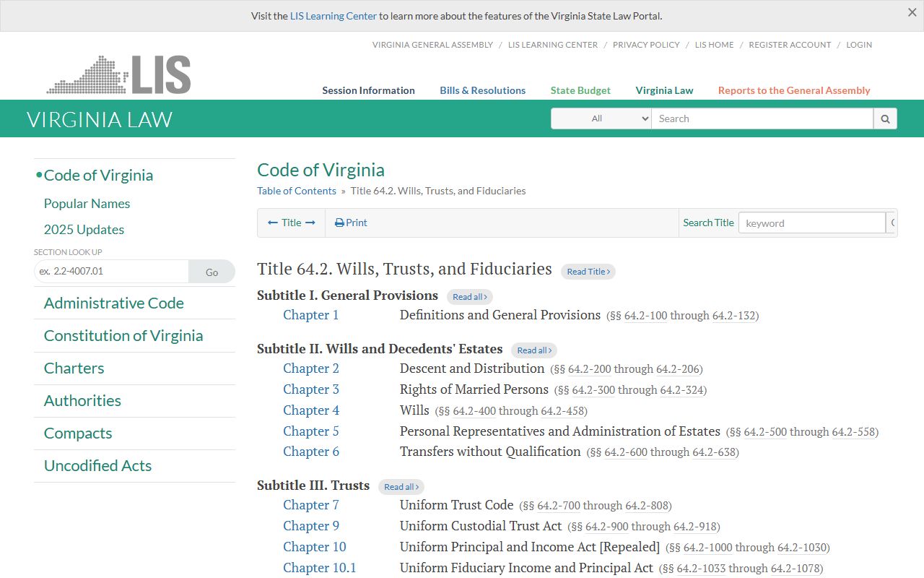924x578 pixels.
Task: Go to next title with right arrow
Action: click(310, 223)
